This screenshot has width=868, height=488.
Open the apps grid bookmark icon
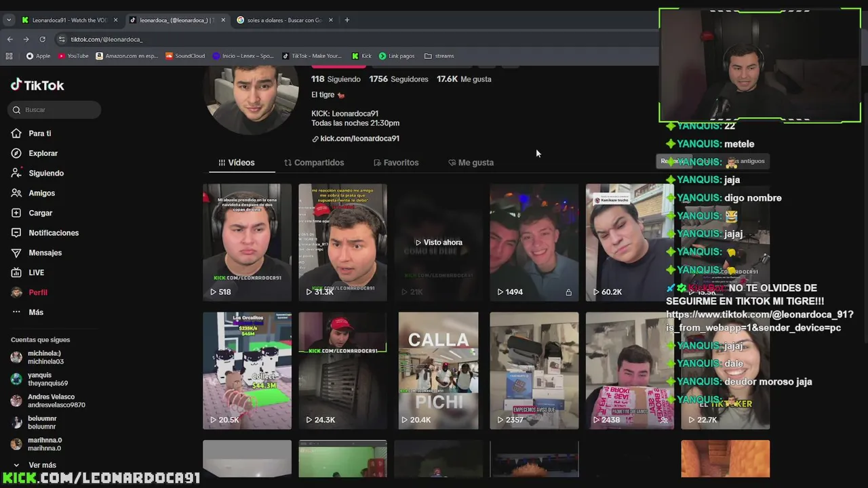tap(9, 56)
